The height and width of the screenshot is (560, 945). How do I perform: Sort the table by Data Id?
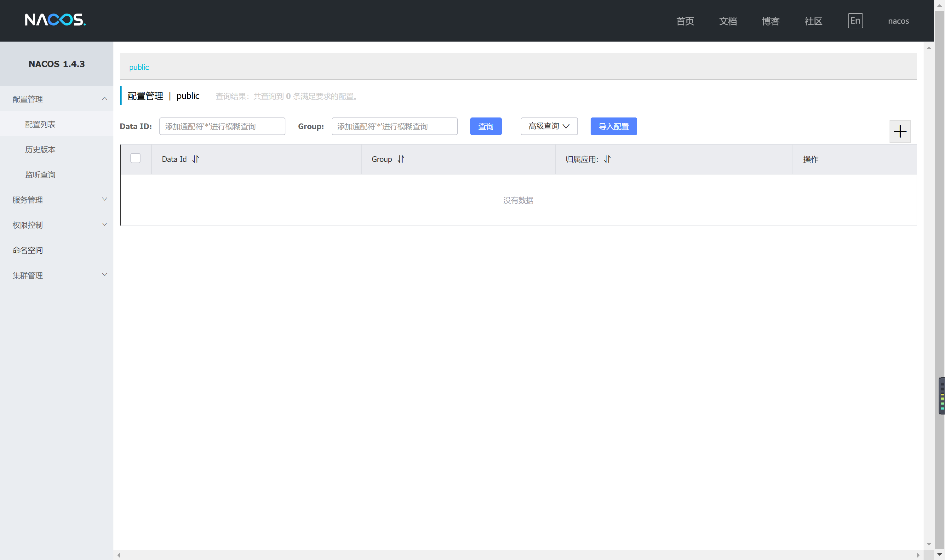196,159
